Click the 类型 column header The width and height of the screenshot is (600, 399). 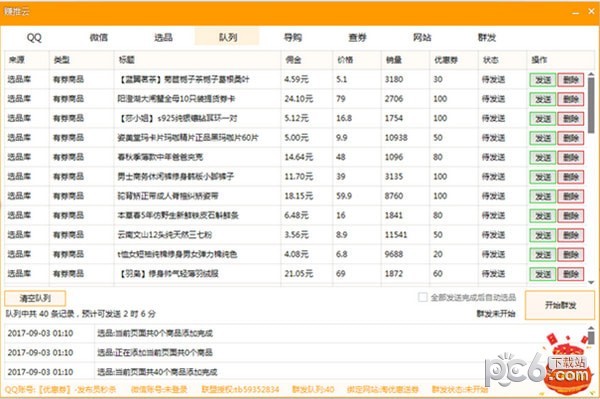pos(82,60)
